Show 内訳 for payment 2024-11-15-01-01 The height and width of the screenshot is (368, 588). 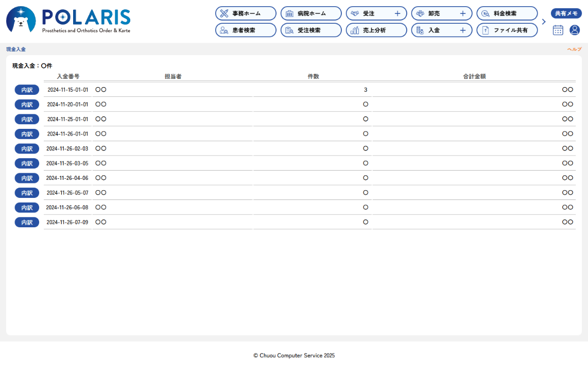point(27,90)
